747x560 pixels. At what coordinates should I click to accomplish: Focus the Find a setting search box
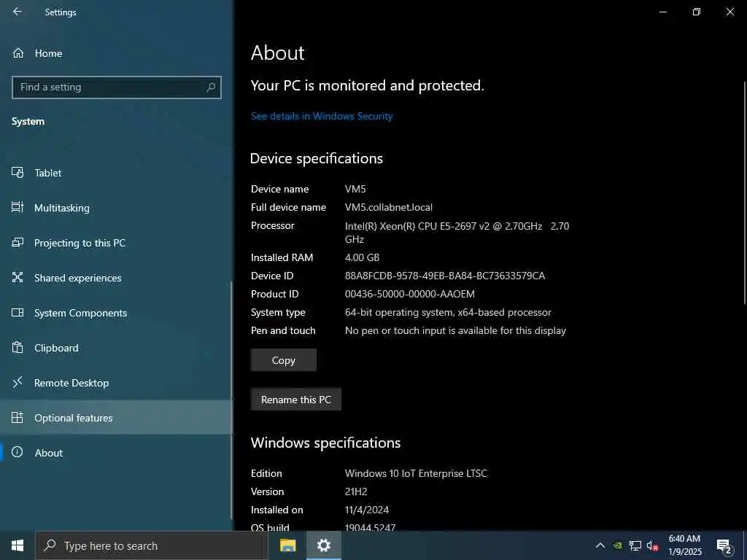pos(116,87)
